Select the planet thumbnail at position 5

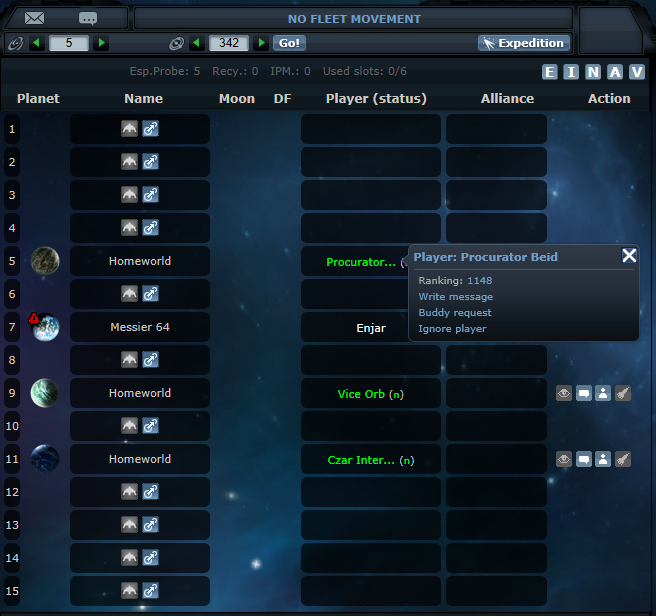45,261
